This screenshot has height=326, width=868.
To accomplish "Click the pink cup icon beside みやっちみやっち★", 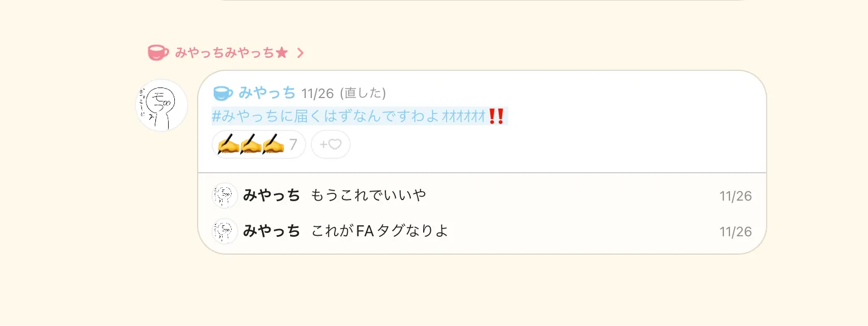I will [x=158, y=53].
